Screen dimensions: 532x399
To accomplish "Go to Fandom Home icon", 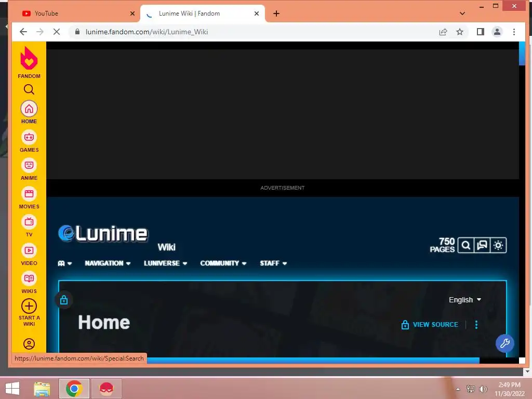I will pos(29,109).
